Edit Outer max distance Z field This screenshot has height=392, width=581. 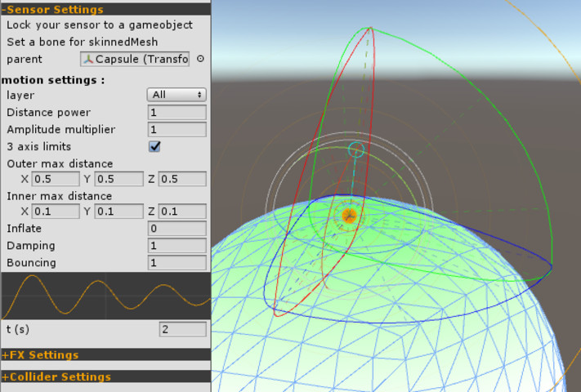tap(182, 179)
